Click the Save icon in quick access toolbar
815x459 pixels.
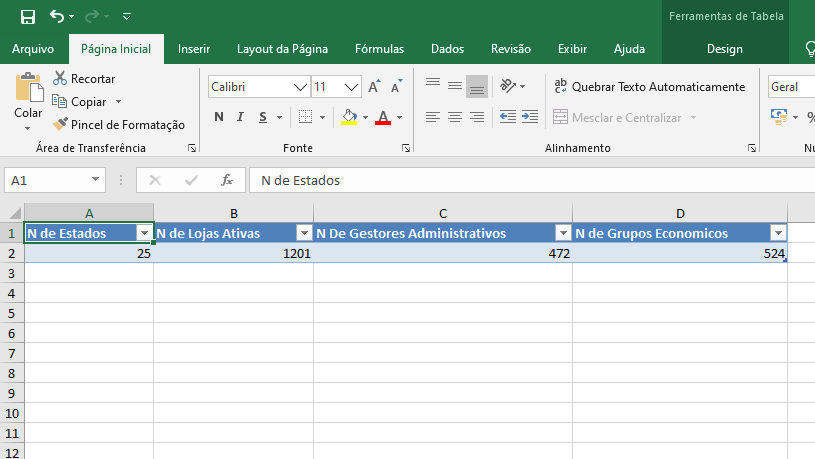(x=27, y=17)
